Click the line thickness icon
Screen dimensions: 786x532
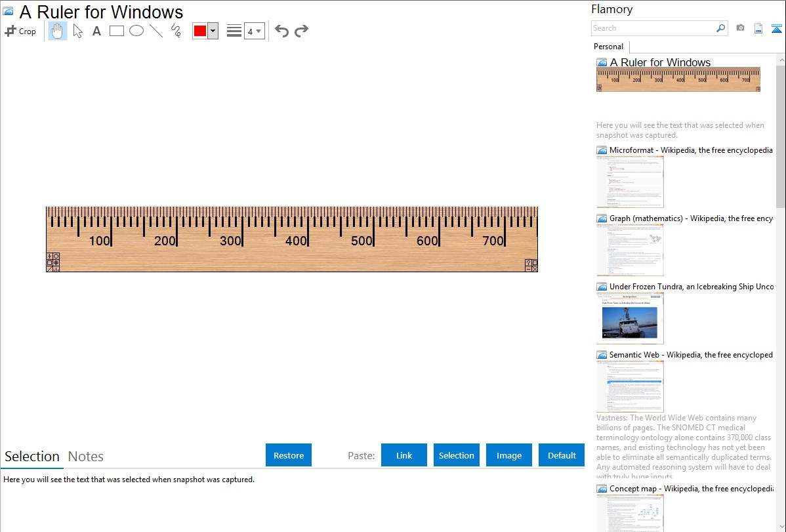(x=234, y=31)
